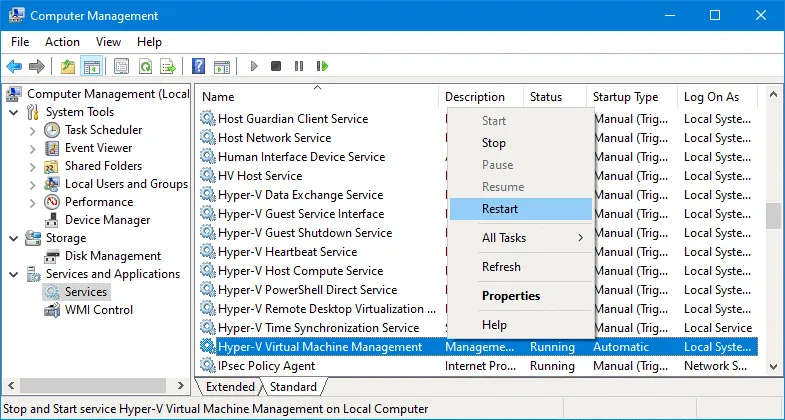Viewport: 785px width, 420px height.
Task: Collapse the System Tools tree node
Action: 14,112
